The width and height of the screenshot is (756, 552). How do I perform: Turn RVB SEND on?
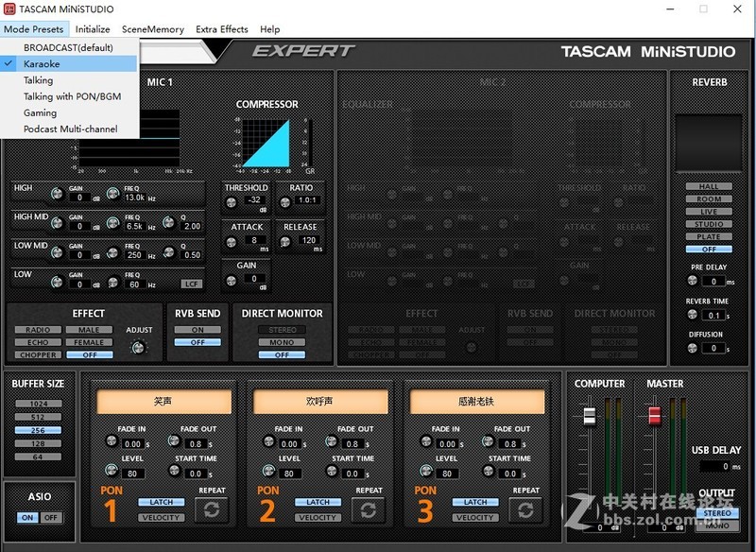click(198, 330)
